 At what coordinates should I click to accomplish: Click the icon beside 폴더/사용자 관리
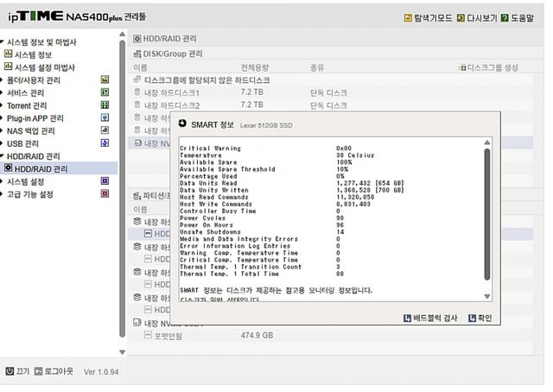coord(105,80)
